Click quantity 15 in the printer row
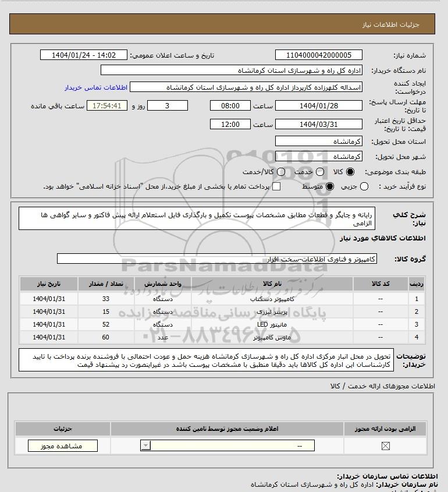Screen dimensions: 448x492 point(106,312)
